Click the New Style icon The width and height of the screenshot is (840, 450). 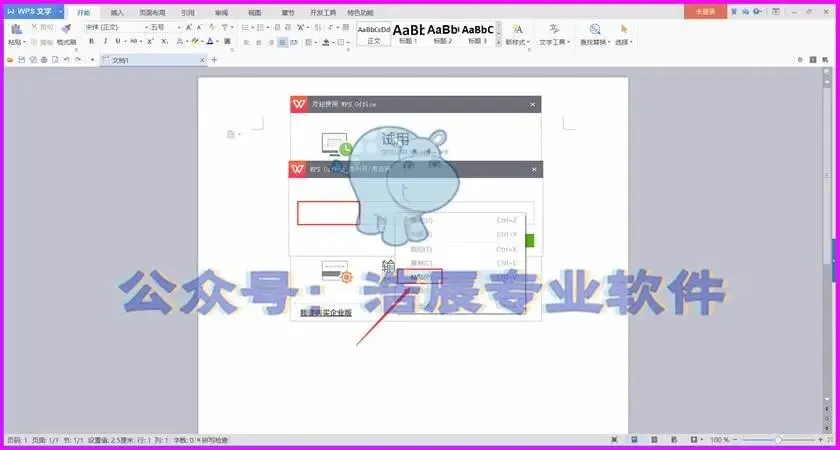tap(518, 29)
